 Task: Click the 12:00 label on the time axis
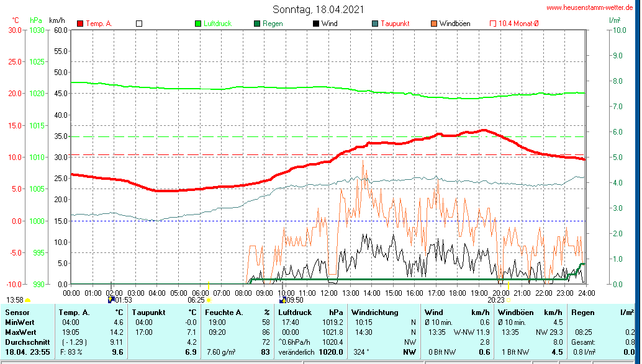pyautogui.click(x=329, y=293)
